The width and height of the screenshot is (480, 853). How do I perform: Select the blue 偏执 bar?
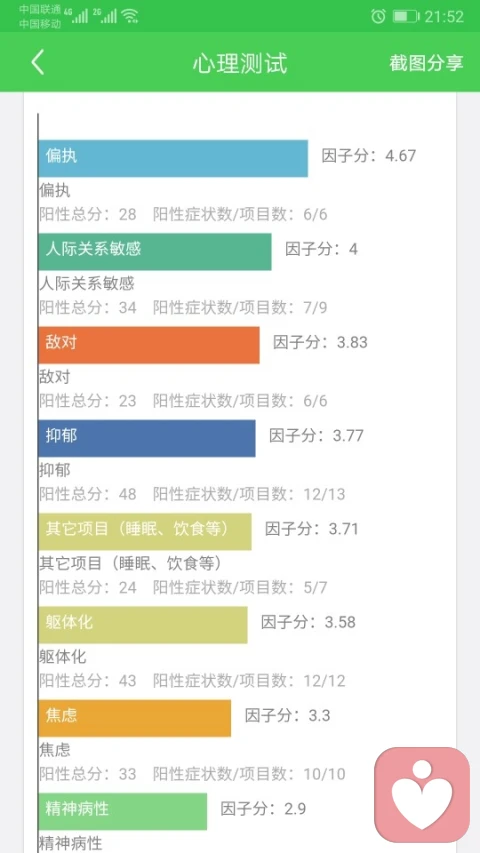click(x=173, y=158)
